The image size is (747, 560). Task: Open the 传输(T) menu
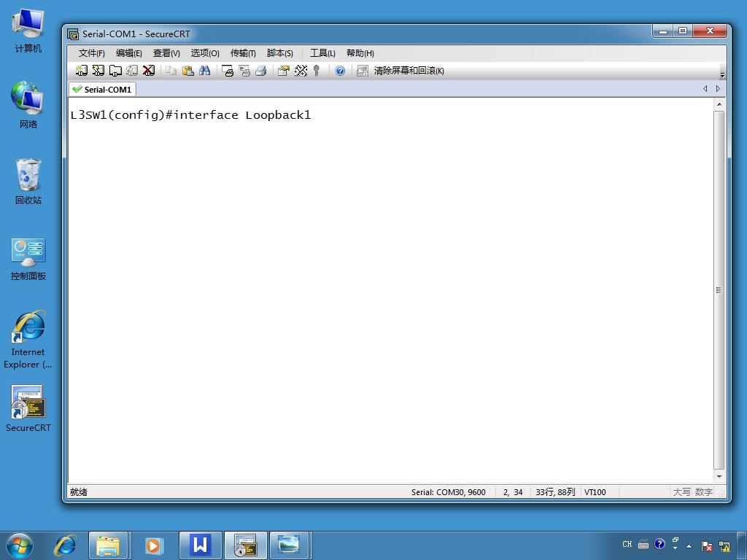coord(243,52)
